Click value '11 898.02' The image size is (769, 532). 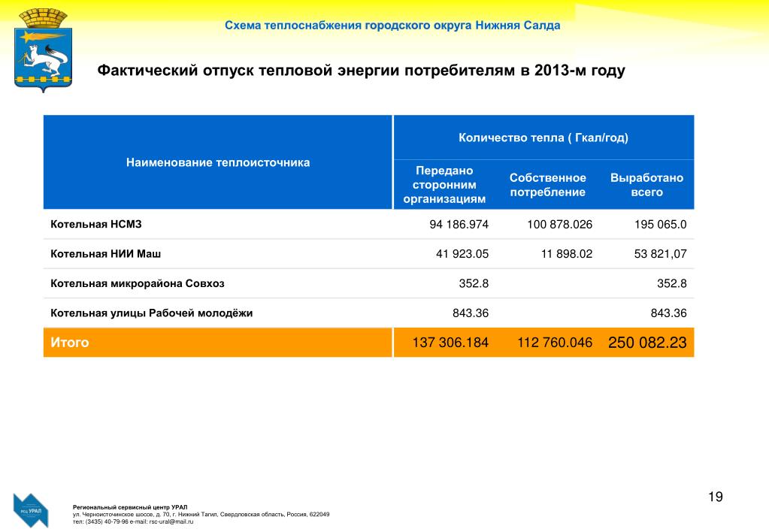pos(567,254)
